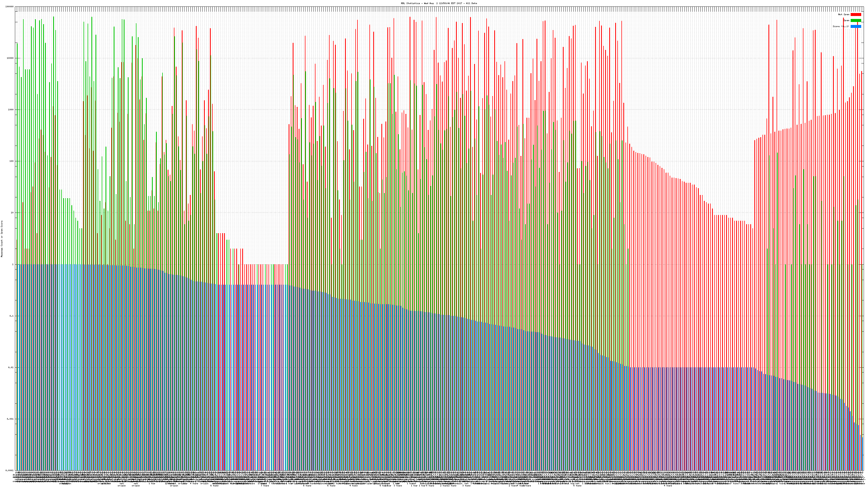Click the 10 y-axis tick label

[12, 213]
